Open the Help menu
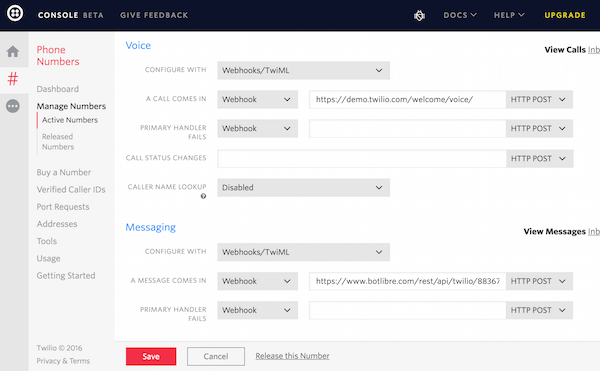The image size is (600, 371). click(509, 15)
